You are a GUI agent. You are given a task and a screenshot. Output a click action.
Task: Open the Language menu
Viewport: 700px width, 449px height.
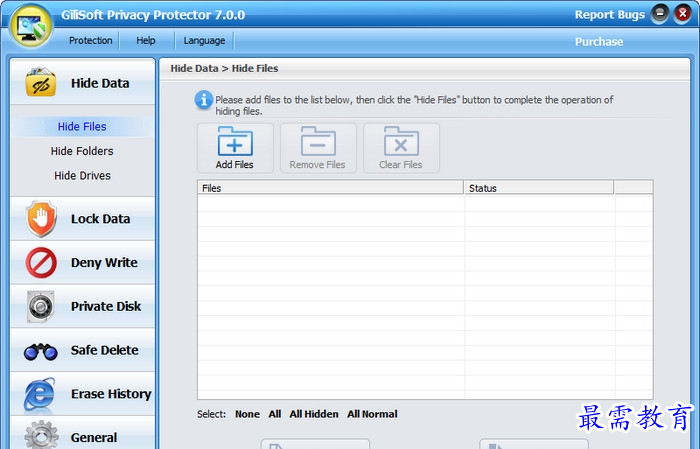pos(204,41)
